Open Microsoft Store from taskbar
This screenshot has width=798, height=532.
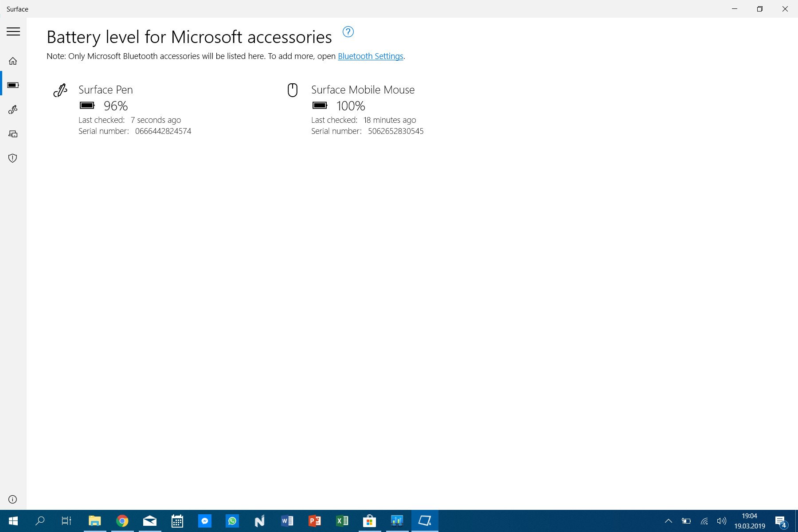370,521
